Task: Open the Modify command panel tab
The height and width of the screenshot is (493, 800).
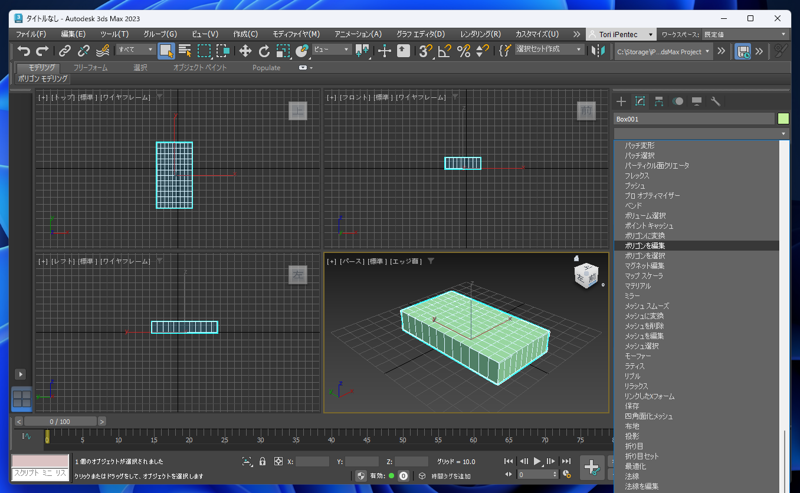Action: (x=640, y=102)
